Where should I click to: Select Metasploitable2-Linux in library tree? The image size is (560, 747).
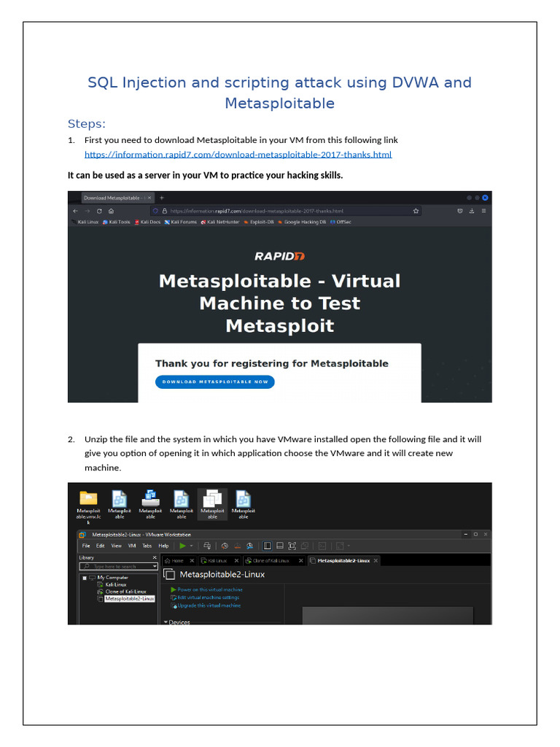[x=130, y=598]
